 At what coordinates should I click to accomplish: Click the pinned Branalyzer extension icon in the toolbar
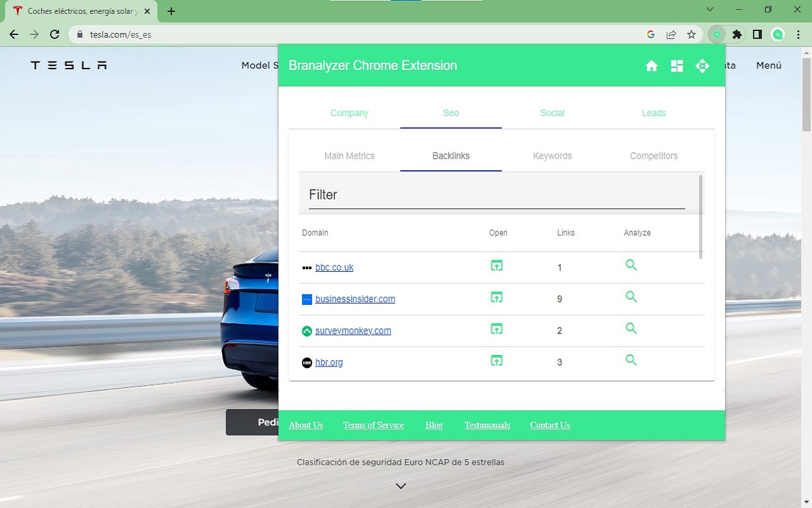click(x=717, y=35)
